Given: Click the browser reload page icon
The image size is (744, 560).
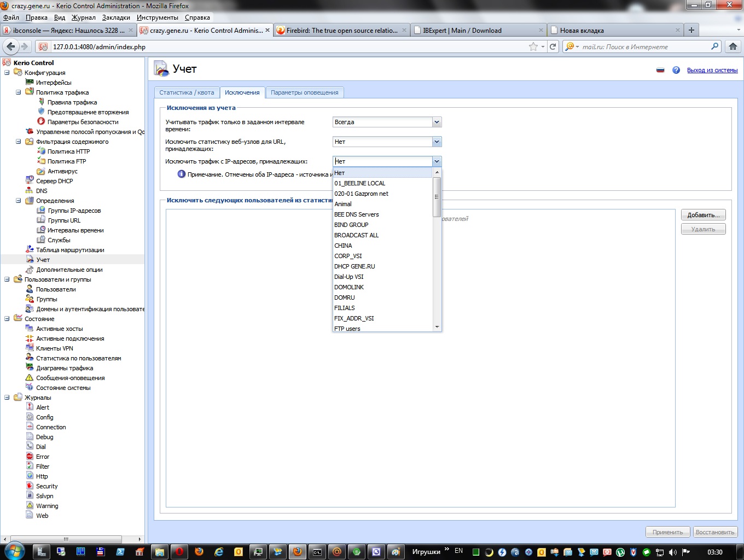Looking at the screenshot, I should [553, 46].
